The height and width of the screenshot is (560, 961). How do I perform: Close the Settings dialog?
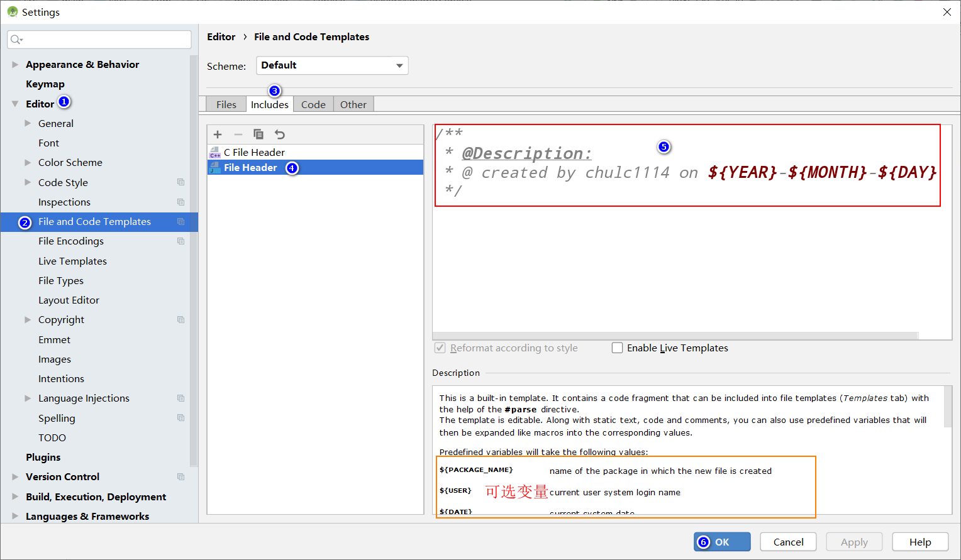[x=947, y=12]
